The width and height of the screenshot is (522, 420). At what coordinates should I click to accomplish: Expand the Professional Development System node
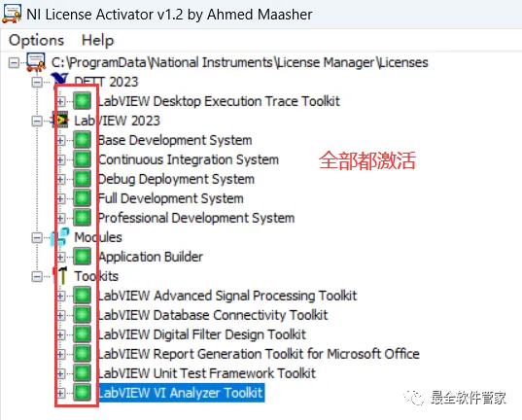61,218
